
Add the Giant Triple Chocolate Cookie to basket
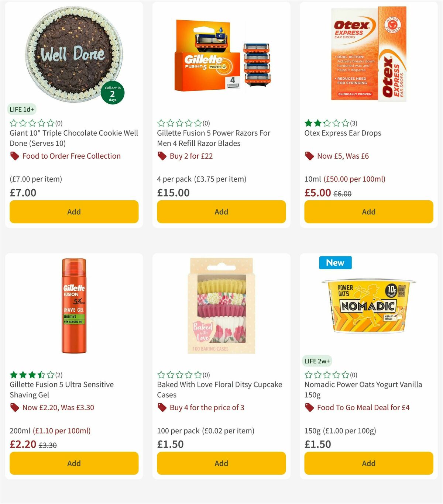[x=74, y=212]
